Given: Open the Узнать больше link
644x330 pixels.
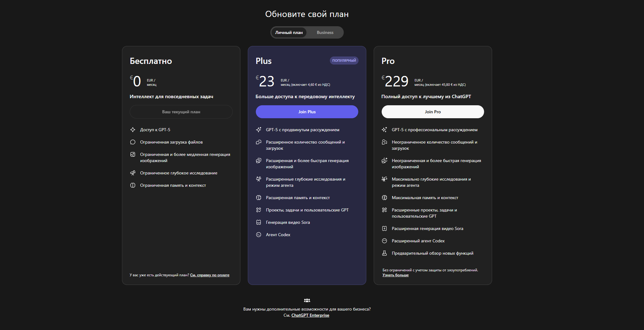Looking at the screenshot, I should (395, 275).
